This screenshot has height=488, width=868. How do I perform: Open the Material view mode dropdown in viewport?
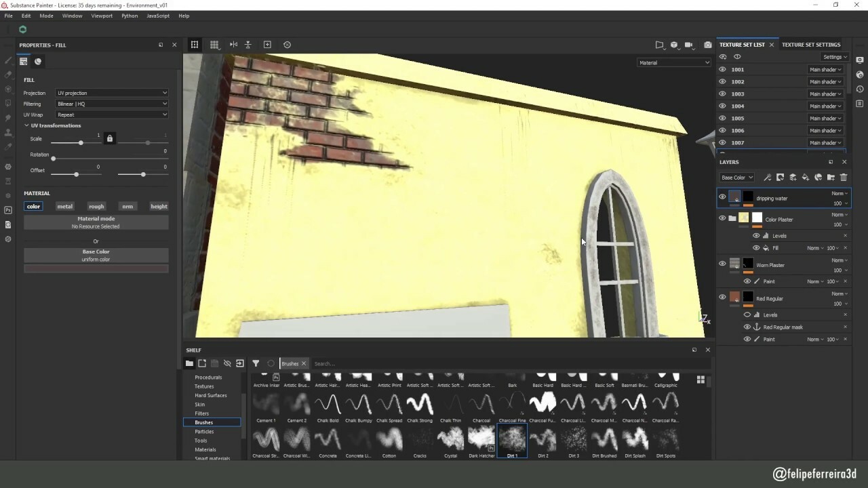673,62
